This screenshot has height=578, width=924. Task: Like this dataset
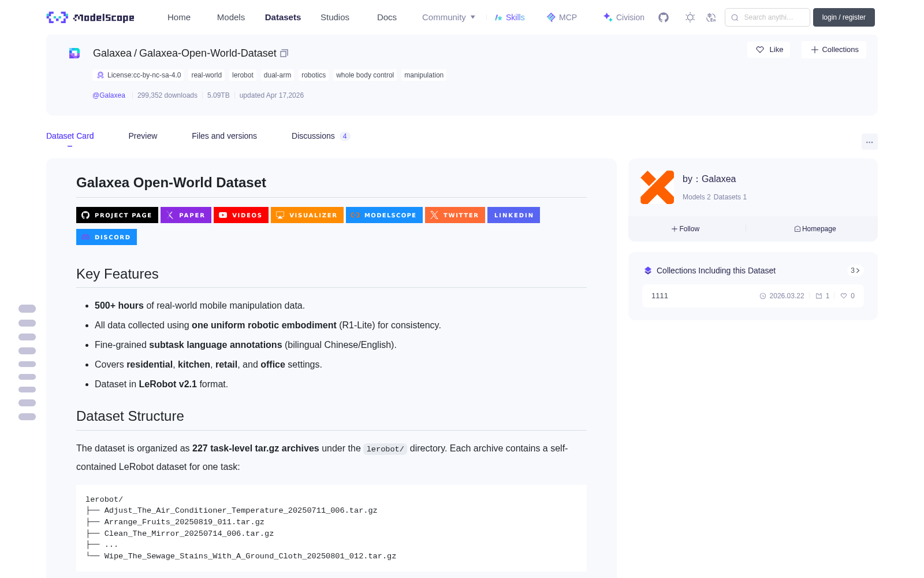click(x=769, y=50)
